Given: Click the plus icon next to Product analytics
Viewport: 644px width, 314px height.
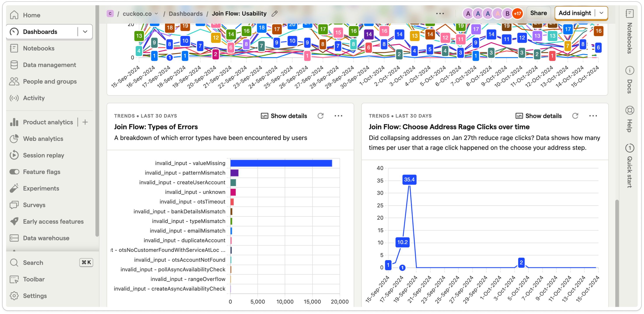Looking at the screenshot, I should (x=85, y=122).
